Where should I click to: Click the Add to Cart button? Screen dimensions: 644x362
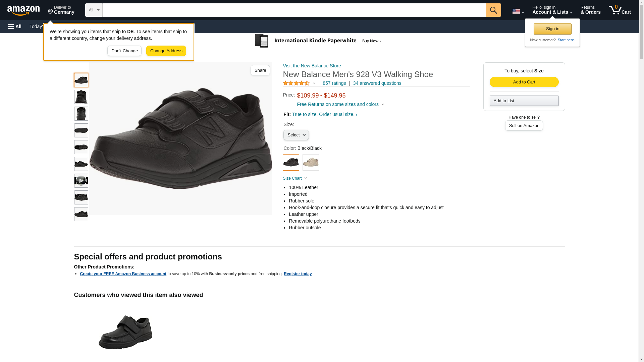coord(524,82)
